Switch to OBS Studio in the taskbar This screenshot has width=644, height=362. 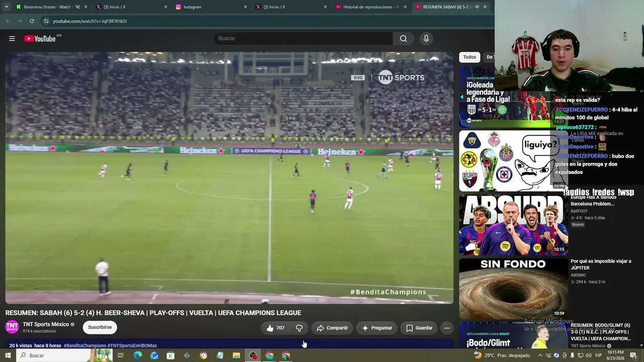[253, 355]
